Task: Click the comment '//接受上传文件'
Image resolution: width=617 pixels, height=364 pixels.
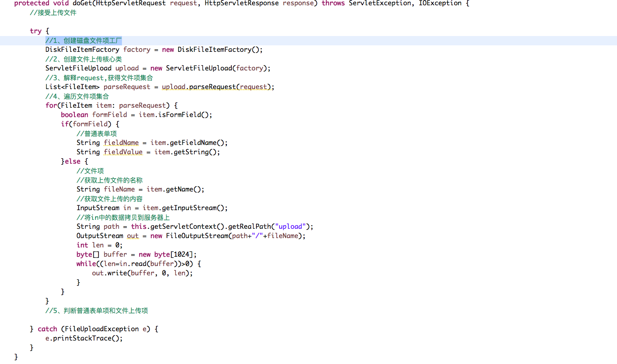Action: (53, 13)
